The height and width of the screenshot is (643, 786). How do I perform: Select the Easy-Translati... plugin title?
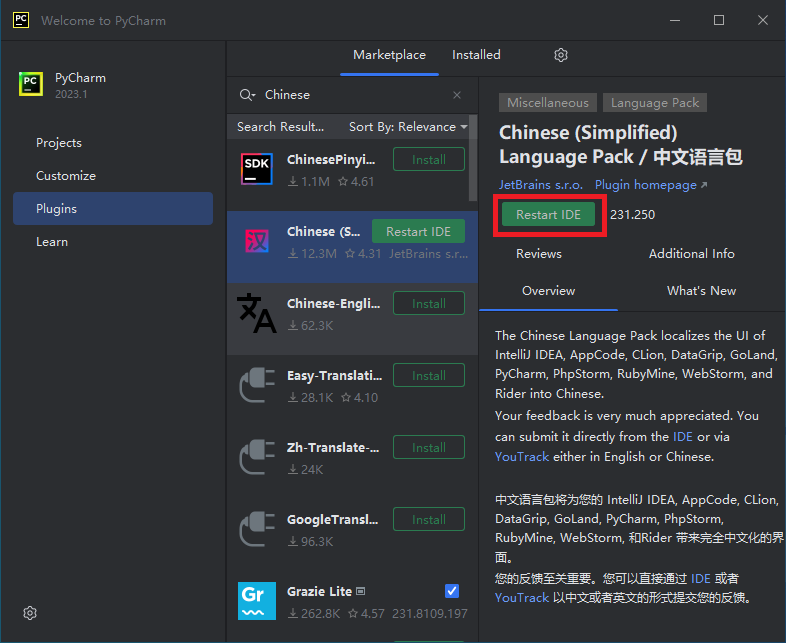tap(334, 375)
